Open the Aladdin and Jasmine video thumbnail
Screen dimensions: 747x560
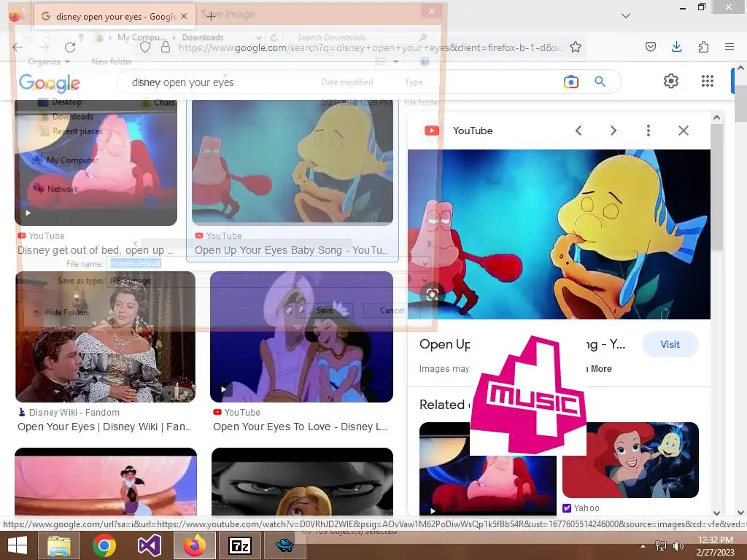click(301, 337)
